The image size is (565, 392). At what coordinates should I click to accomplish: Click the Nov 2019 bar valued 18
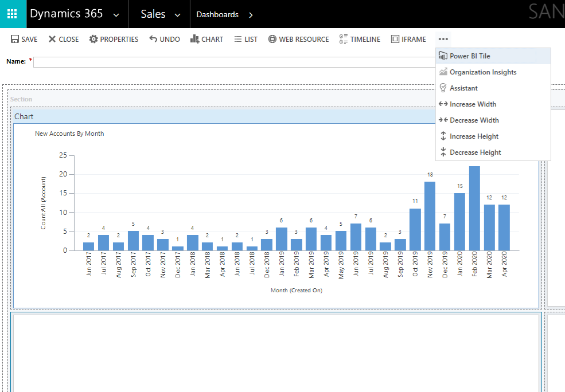coord(430,216)
